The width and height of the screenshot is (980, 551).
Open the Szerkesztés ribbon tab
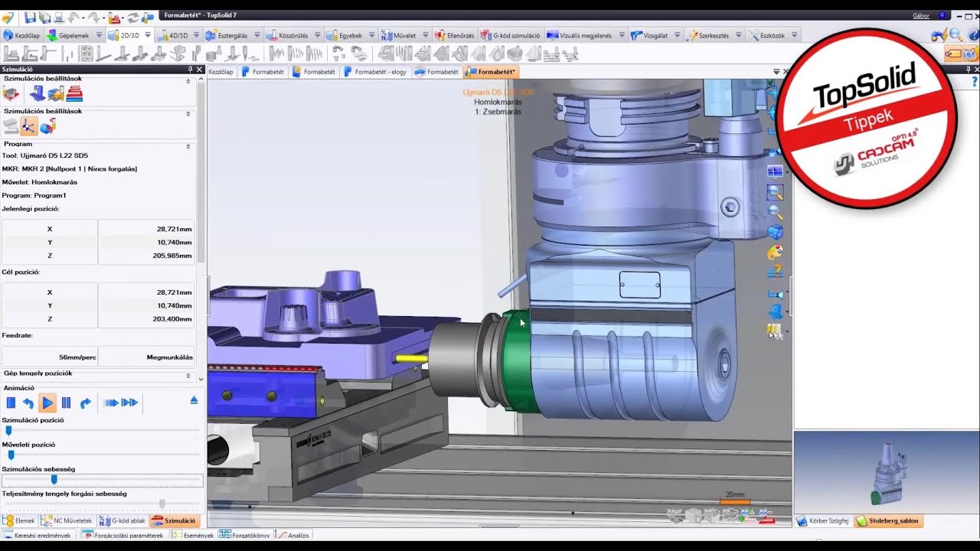point(714,35)
